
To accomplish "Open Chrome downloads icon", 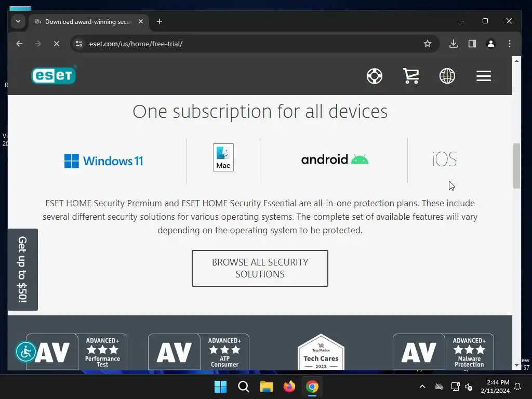I will [x=453, y=44].
